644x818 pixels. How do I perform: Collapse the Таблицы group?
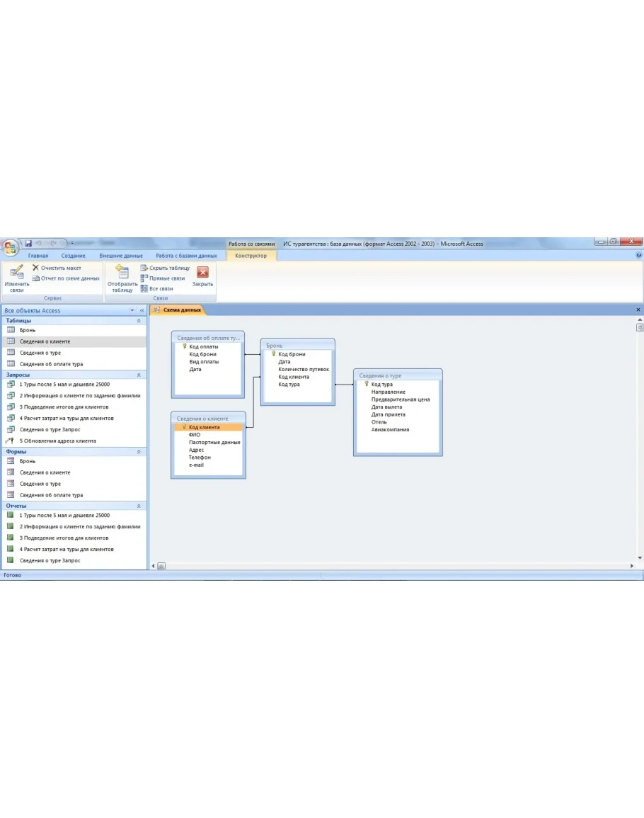tap(139, 321)
